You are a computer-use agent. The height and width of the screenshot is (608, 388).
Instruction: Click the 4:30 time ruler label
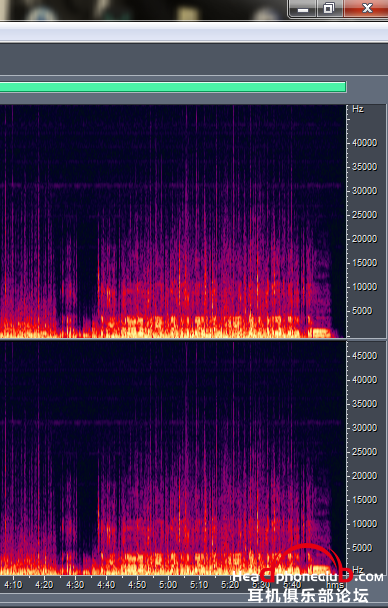tap(75, 585)
